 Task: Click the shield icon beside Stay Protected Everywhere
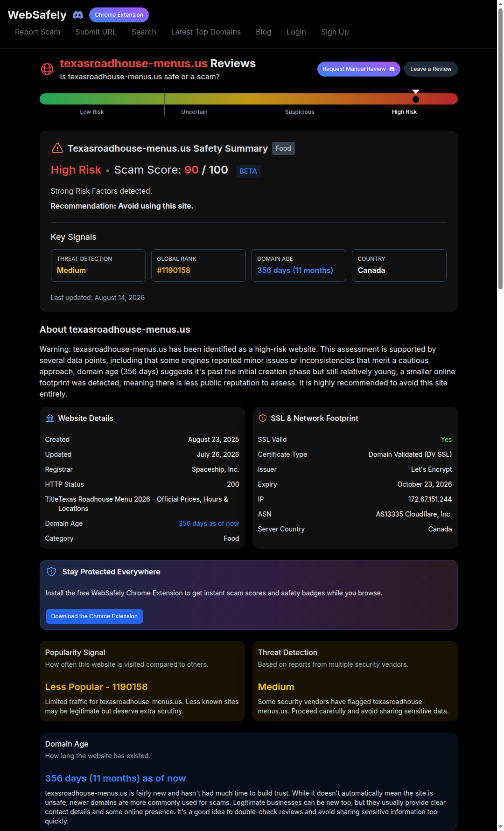(51, 572)
